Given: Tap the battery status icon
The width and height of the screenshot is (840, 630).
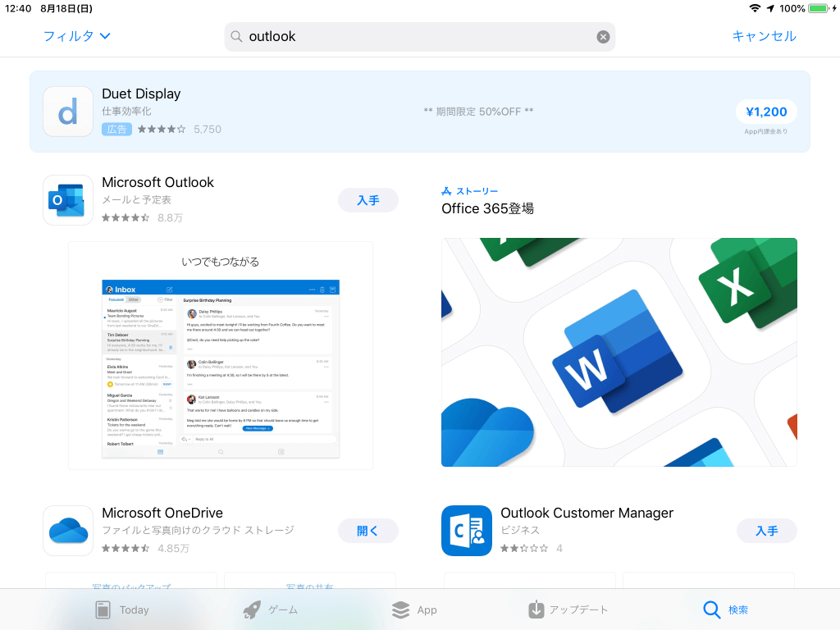Looking at the screenshot, I should click(818, 8).
